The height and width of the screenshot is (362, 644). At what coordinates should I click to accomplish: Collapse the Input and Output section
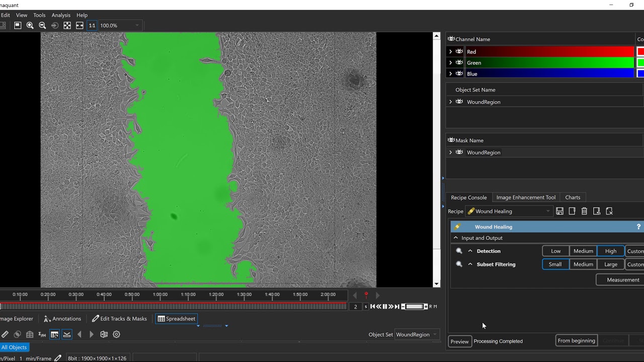coord(456,238)
